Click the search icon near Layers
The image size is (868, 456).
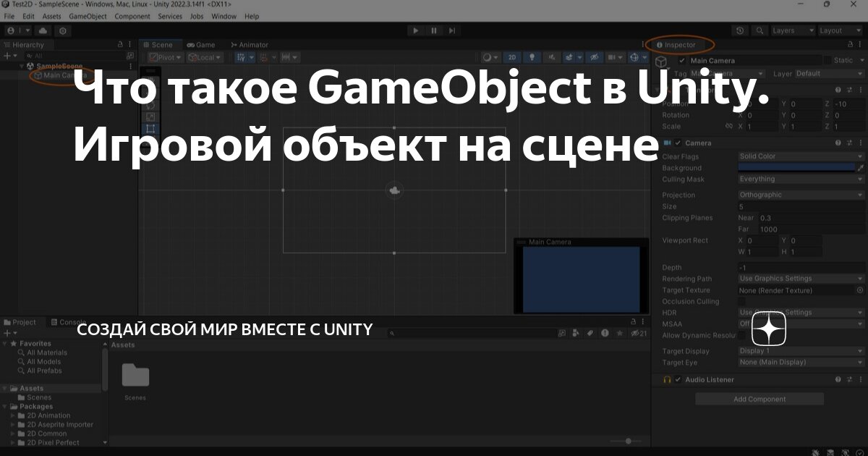click(x=760, y=30)
